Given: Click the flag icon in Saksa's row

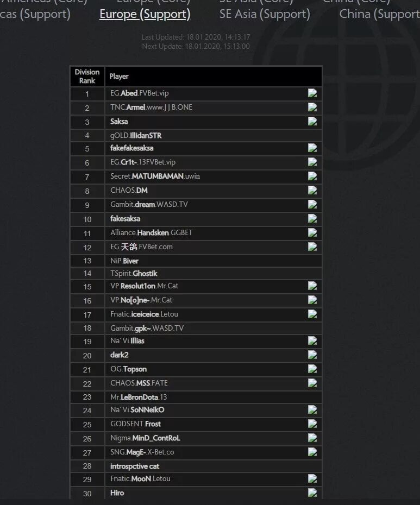Looking at the screenshot, I should point(312,122).
